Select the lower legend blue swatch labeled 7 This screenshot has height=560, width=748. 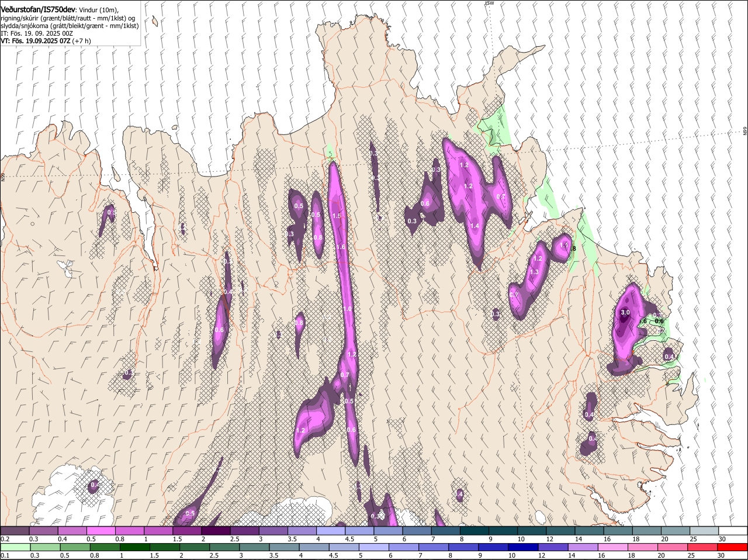(x=434, y=547)
